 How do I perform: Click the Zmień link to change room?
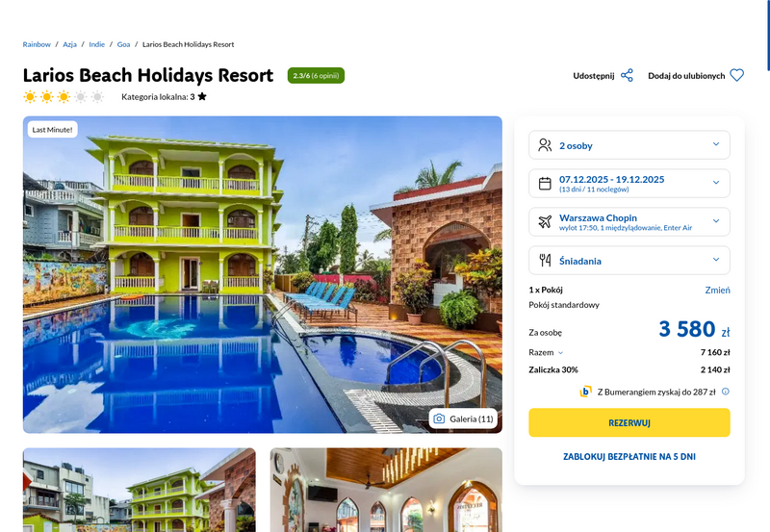tap(717, 290)
